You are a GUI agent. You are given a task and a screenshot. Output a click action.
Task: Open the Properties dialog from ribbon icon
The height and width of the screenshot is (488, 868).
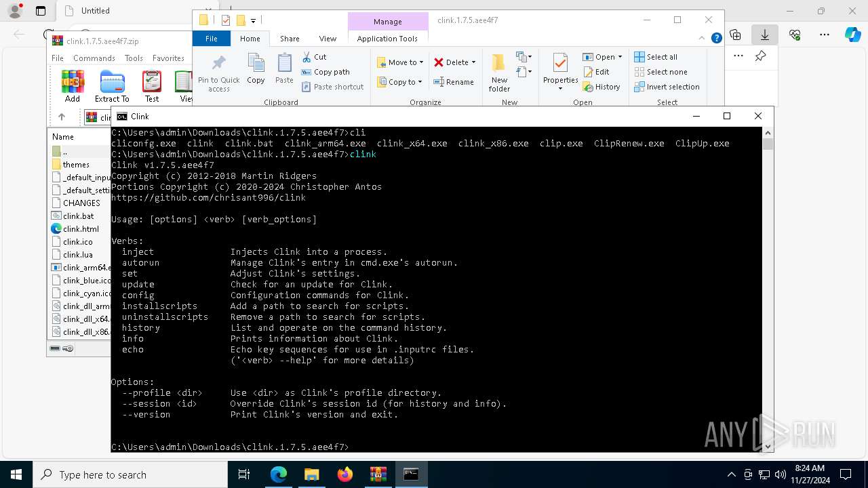pyautogui.click(x=560, y=63)
